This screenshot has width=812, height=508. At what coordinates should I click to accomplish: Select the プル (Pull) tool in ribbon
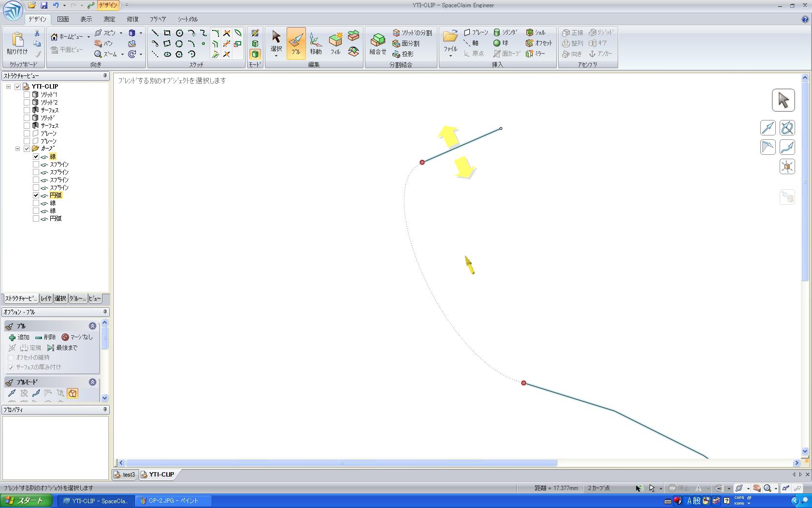(x=296, y=43)
